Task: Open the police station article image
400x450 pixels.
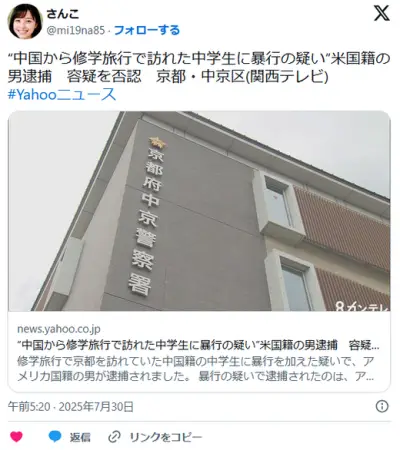Action: (199, 211)
